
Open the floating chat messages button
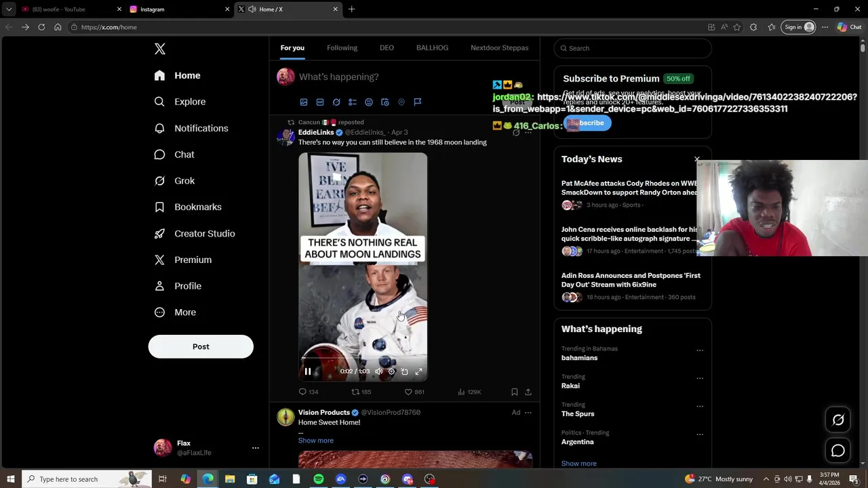838,451
